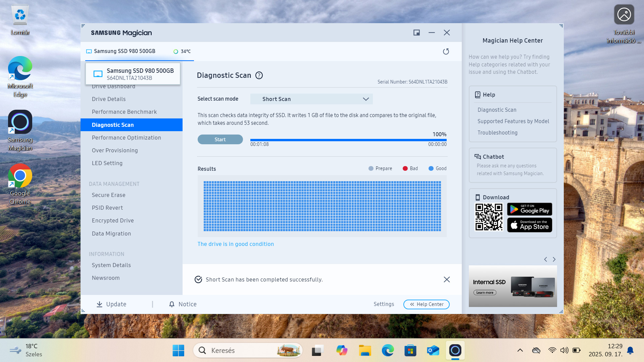Open Outlook from taskbar
Viewport: 644px width, 362px height.
(x=433, y=351)
